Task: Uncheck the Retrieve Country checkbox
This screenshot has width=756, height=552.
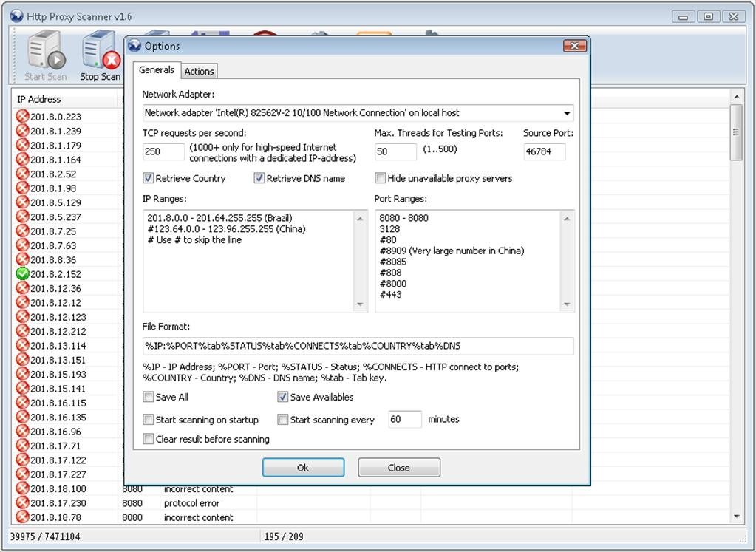Action: point(148,178)
